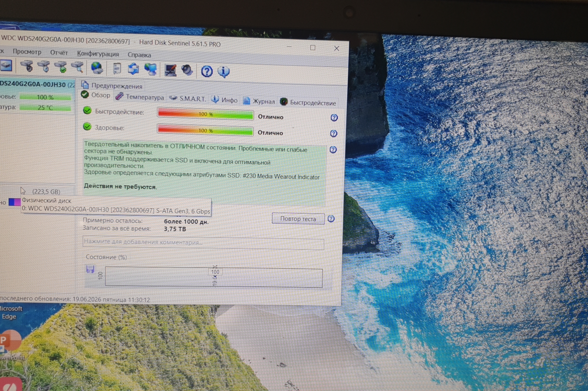Image resolution: width=588 pixels, height=391 pixels.
Task: Open the monitor with screwdriver toolbar icon
Action: click(171, 70)
